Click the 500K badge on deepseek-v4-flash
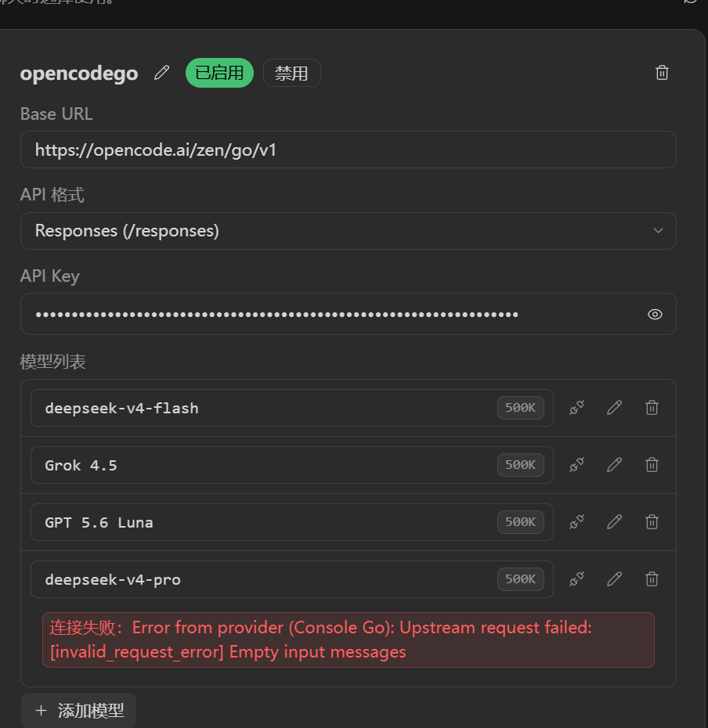The width and height of the screenshot is (708, 728). pos(520,408)
